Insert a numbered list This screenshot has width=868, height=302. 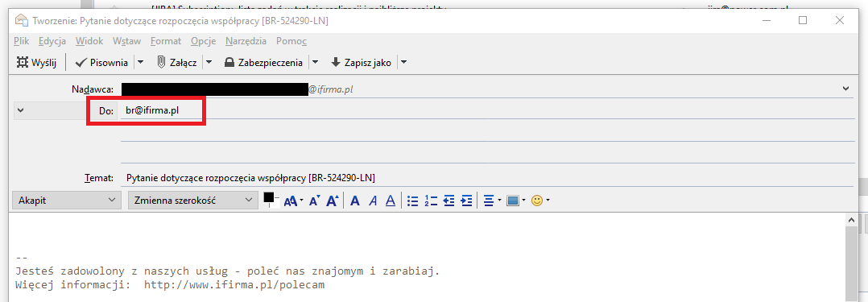[x=431, y=201]
